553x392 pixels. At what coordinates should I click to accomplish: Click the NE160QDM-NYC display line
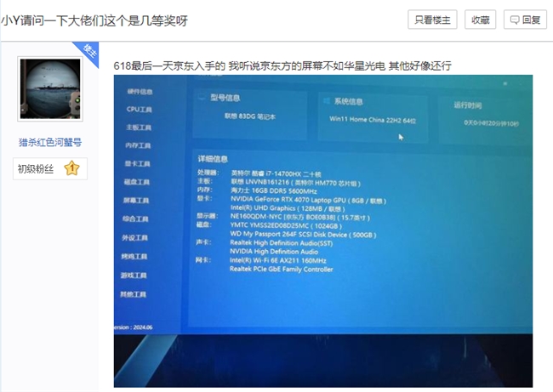(x=299, y=217)
